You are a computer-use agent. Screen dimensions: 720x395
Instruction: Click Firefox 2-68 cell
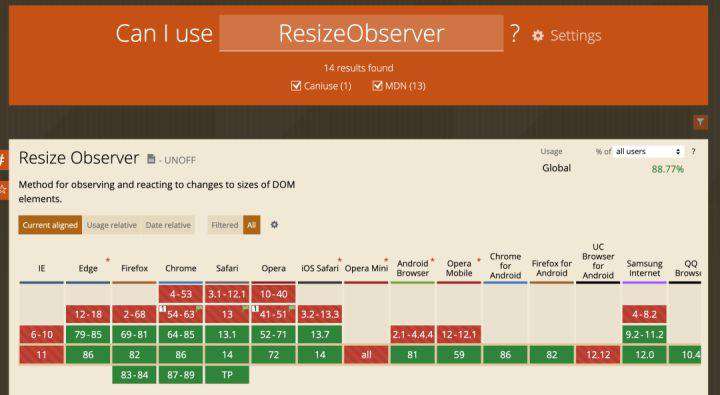tap(135, 314)
